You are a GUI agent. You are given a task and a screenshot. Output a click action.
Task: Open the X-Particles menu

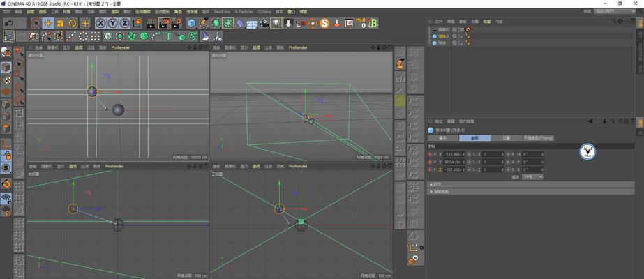point(244,12)
